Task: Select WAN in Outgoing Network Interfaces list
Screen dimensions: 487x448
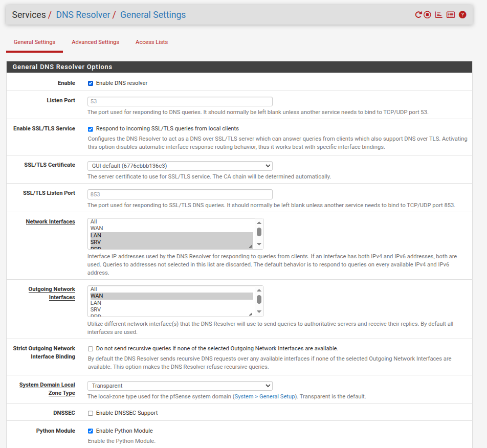Action: 171,296
